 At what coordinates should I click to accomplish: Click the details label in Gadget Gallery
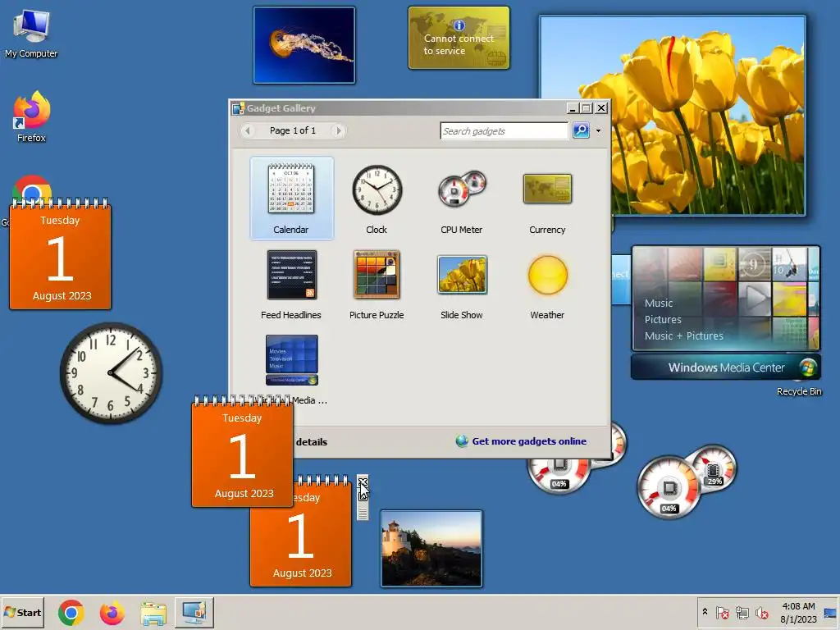point(311,442)
